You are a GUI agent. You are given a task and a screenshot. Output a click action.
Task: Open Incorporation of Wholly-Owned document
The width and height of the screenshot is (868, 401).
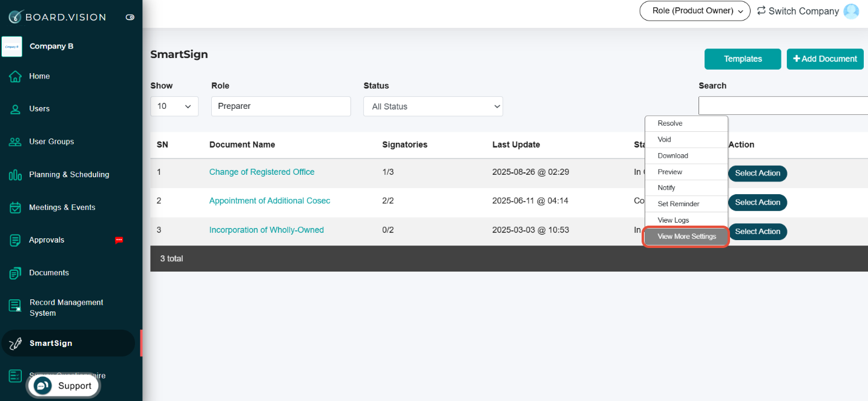(266, 230)
